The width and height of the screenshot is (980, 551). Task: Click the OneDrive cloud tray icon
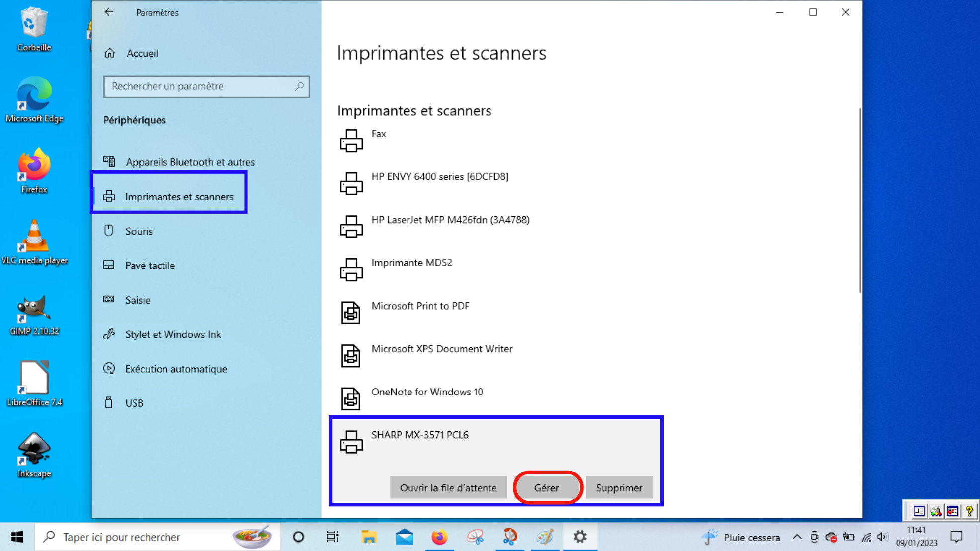[x=831, y=537]
